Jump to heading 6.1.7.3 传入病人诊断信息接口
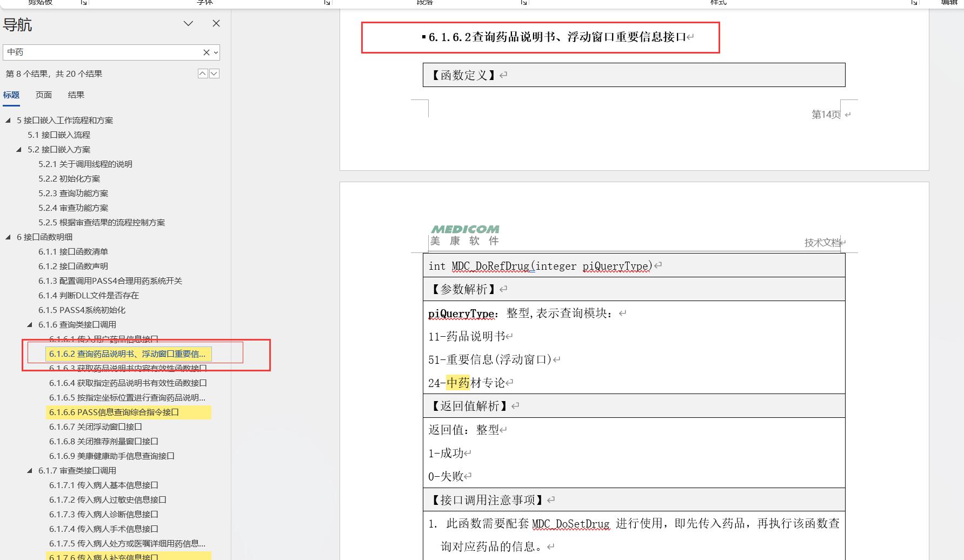Screen dimensions: 964x560 104,515
